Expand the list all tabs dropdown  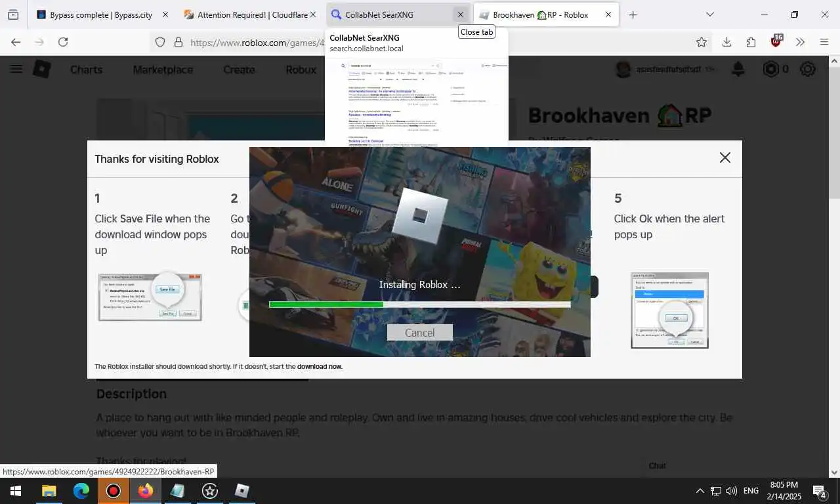[x=709, y=14]
